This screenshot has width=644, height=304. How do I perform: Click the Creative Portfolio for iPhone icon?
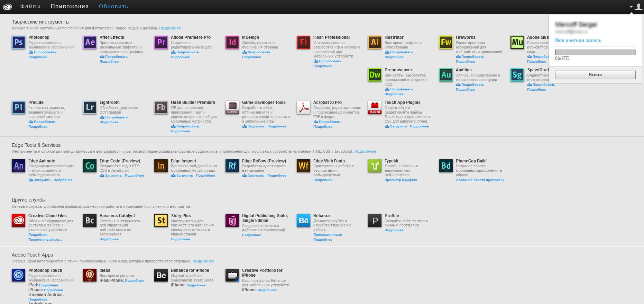pos(232,275)
